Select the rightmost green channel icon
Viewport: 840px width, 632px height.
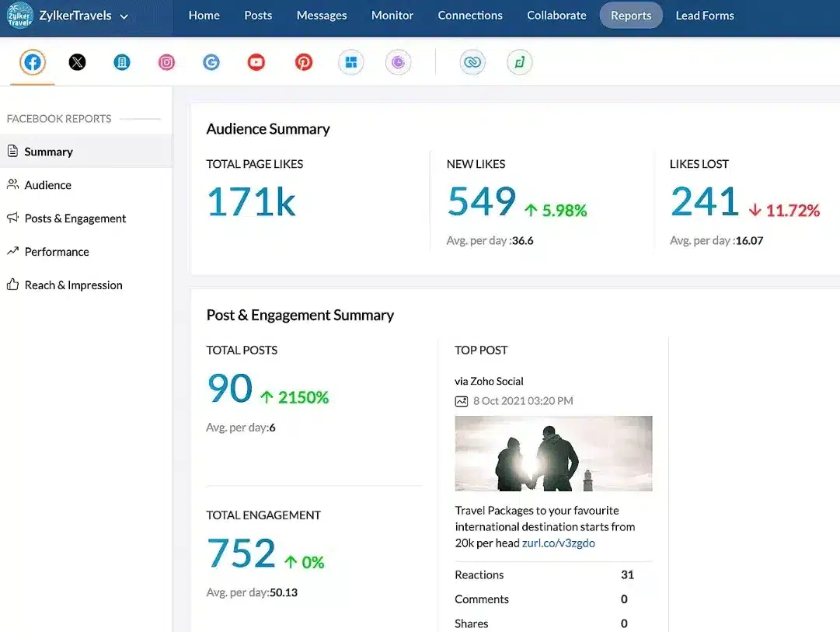click(519, 61)
